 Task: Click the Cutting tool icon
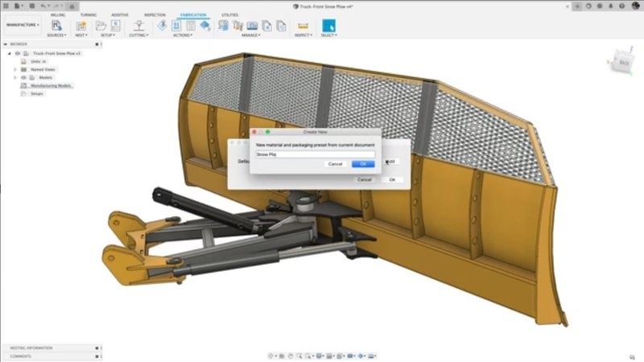pos(138,26)
